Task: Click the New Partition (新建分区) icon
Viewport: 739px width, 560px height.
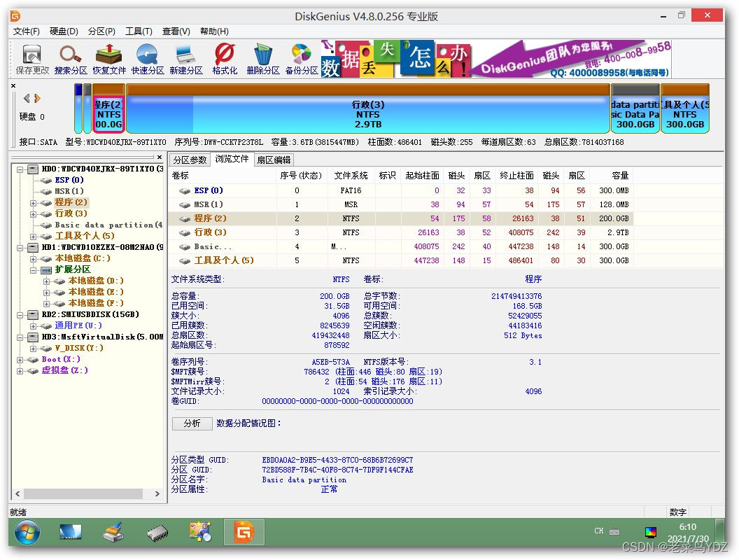Action: click(185, 59)
